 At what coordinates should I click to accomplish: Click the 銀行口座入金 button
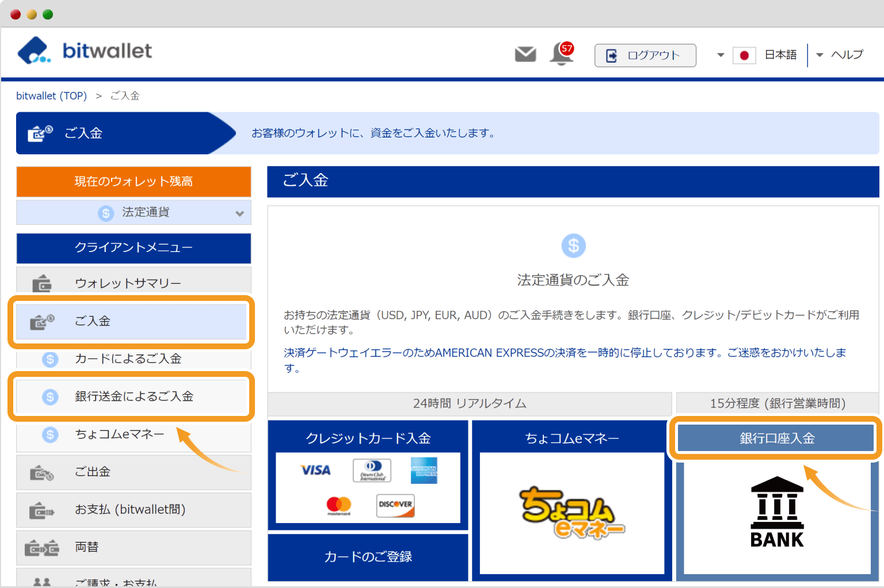point(777,438)
